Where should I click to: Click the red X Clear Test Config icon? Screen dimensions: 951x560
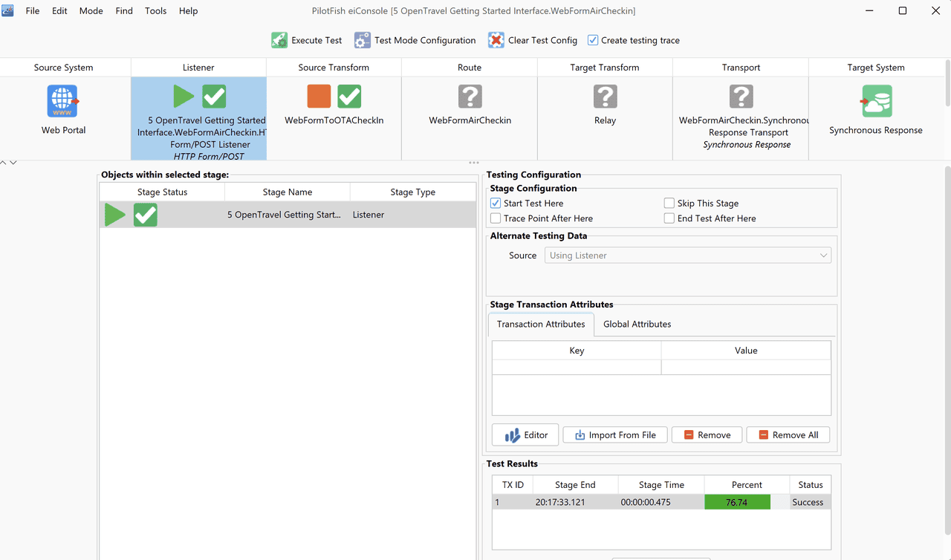[496, 40]
